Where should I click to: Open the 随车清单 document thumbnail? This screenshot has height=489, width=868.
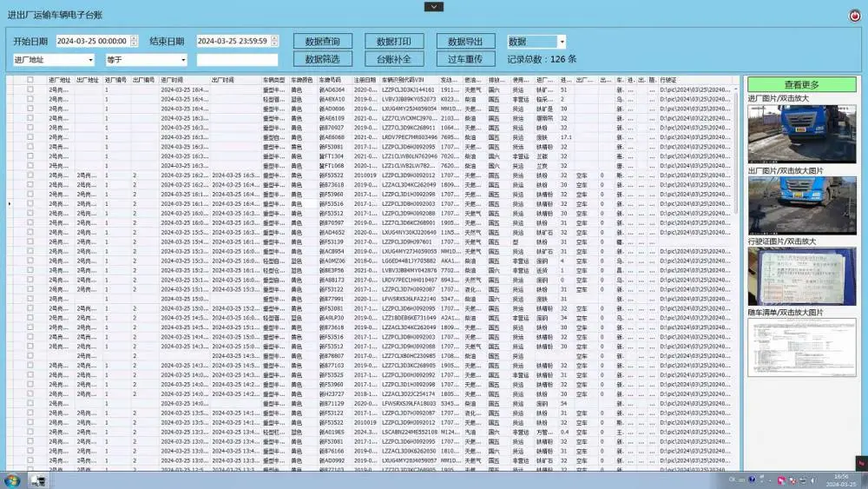[x=801, y=347]
